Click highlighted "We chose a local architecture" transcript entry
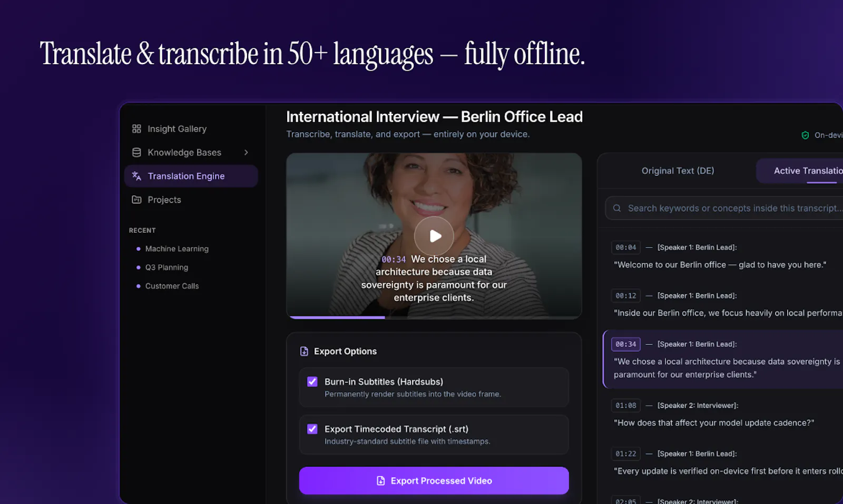 [x=723, y=359]
